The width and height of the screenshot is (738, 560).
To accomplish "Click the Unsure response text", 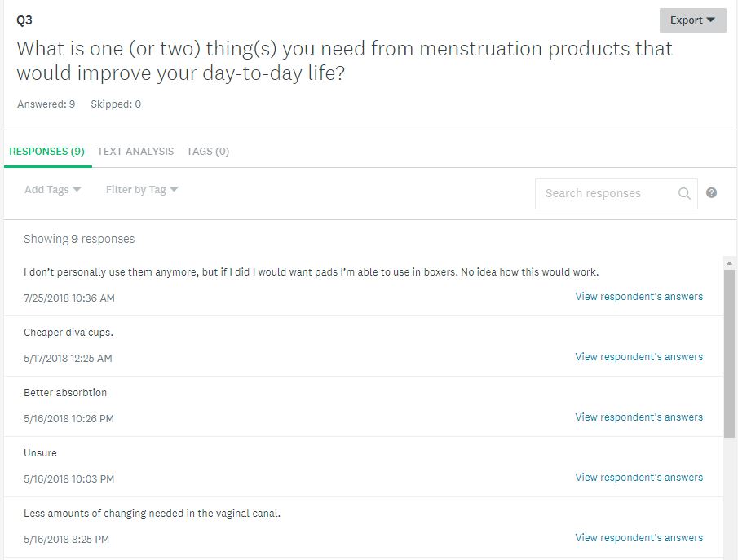I will [x=40, y=452].
